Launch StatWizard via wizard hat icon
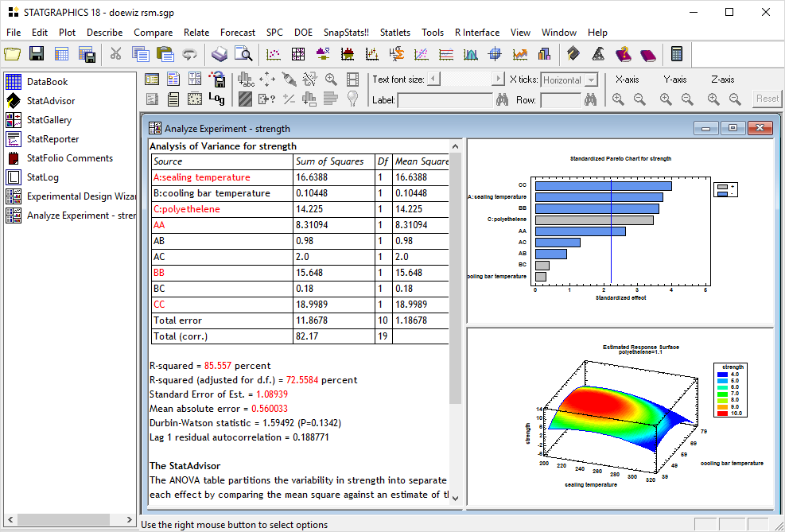This screenshot has width=785, height=532. point(599,54)
